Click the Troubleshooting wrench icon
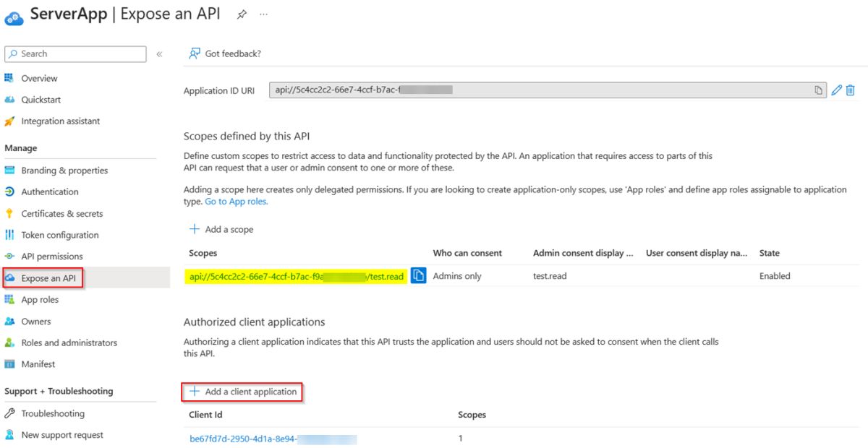This screenshot has height=448, width=868. [x=9, y=413]
